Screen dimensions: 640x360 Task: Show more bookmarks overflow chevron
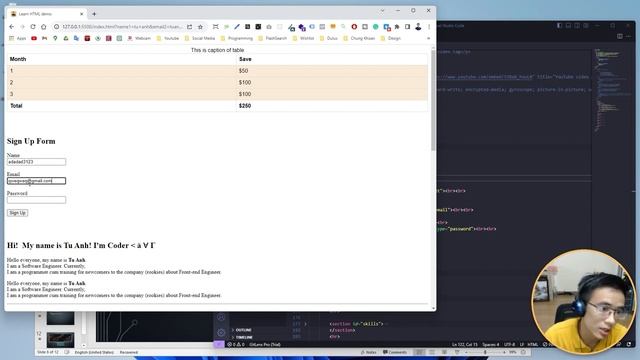pos(428,38)
